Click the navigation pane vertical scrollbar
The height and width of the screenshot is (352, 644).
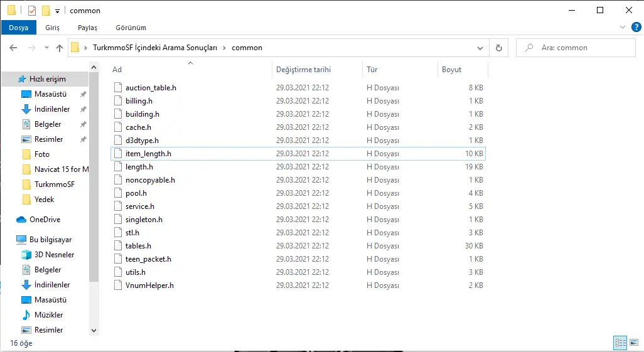click(94, 188)
